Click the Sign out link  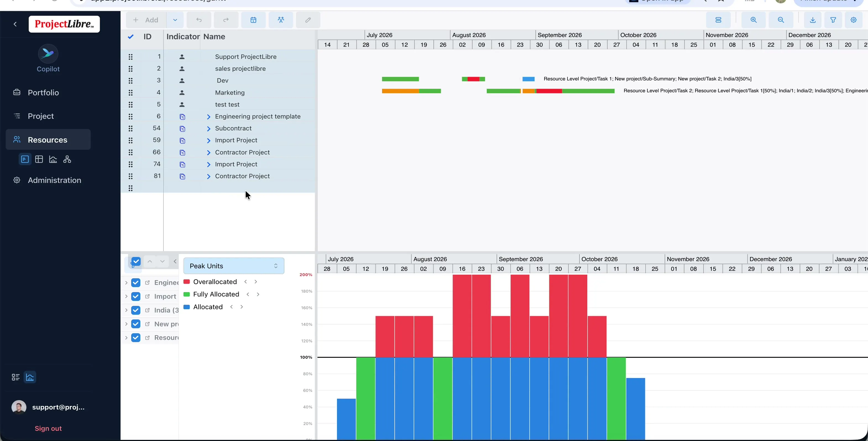48,429
